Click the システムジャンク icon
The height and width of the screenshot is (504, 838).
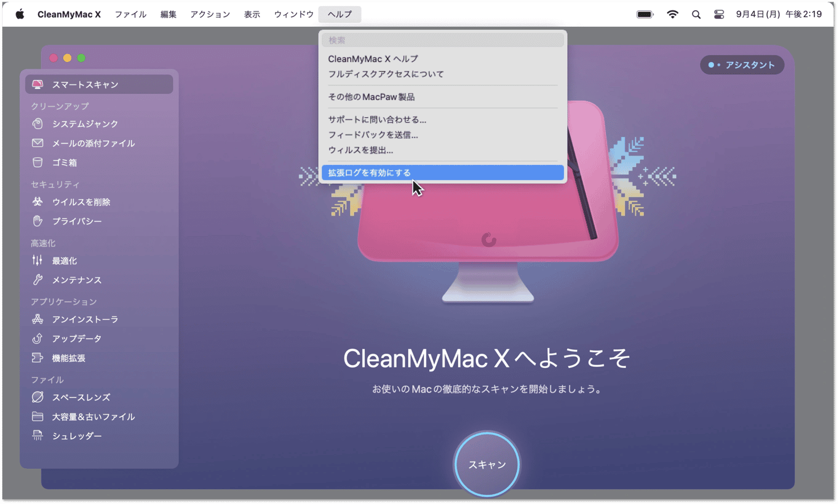pyautogui.click(x=38, y=123)
